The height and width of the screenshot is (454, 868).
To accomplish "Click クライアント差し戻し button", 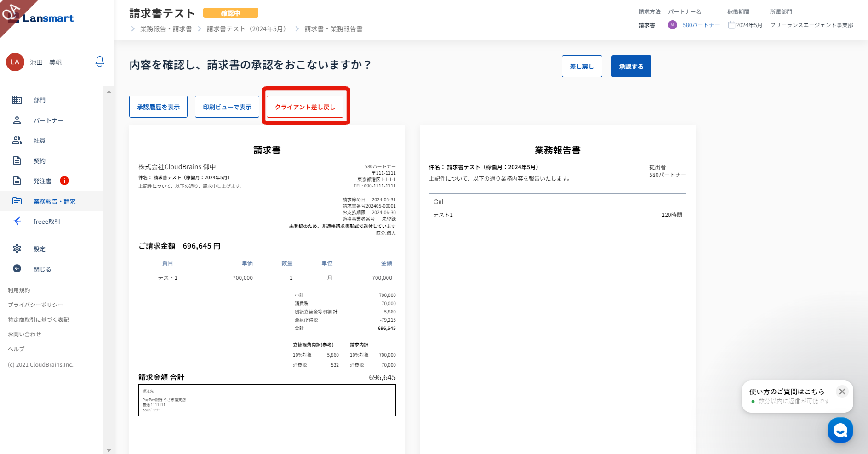I will (x=305, y=107).
